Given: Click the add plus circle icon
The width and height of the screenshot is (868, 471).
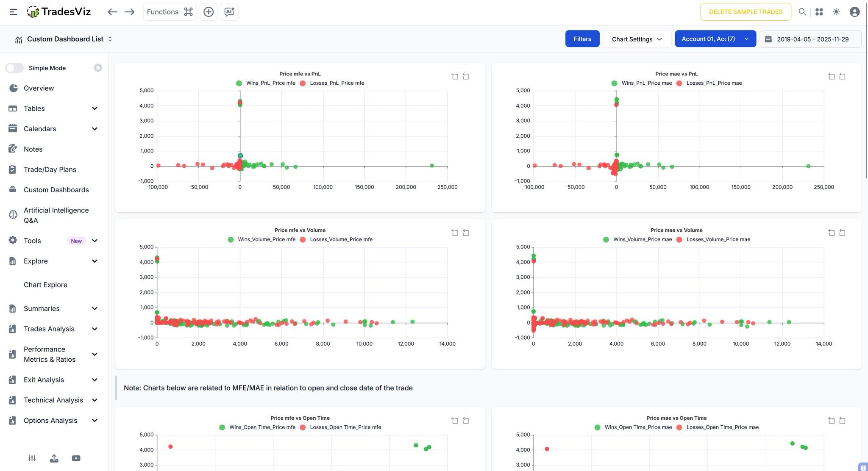Looking at the screenshot, I should [x=209, y=12].
